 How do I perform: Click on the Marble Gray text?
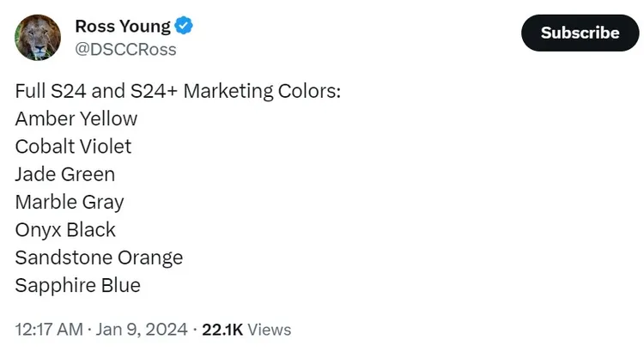70,202
